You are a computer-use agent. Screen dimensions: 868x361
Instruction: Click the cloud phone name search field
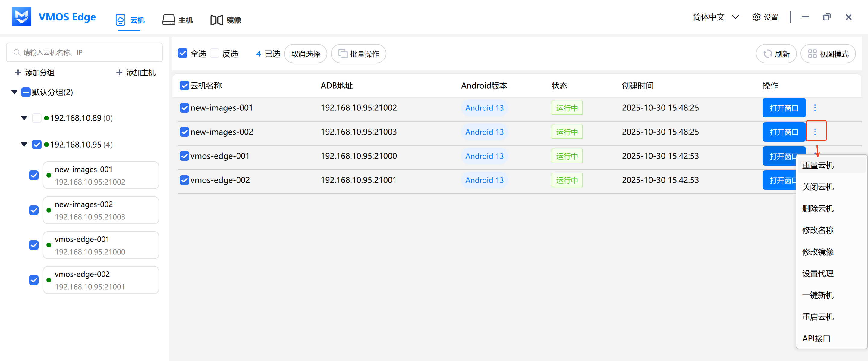(x=85, y=52)
